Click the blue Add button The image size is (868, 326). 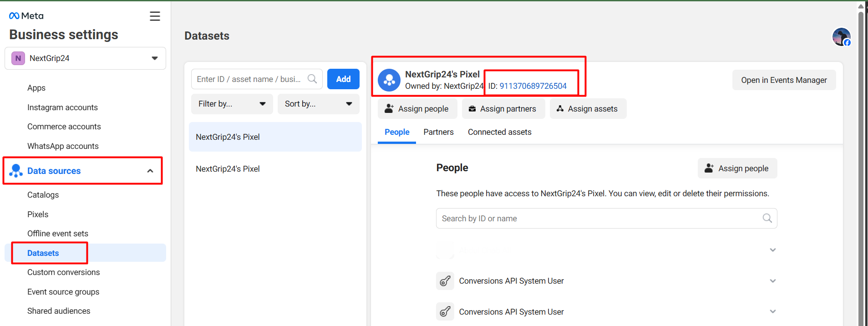tap(343, 79)
